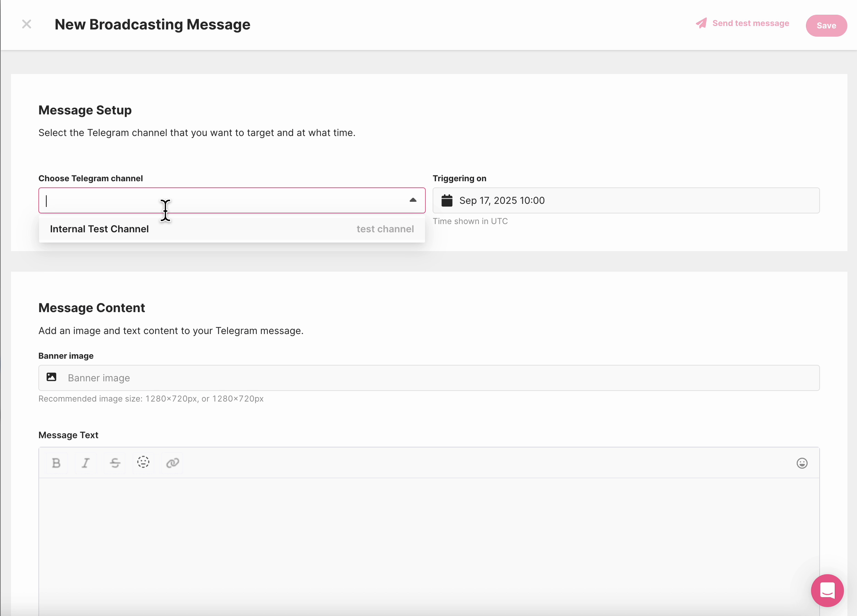
Task: Select Internal Test Channel option
Action: pos(99,229)
